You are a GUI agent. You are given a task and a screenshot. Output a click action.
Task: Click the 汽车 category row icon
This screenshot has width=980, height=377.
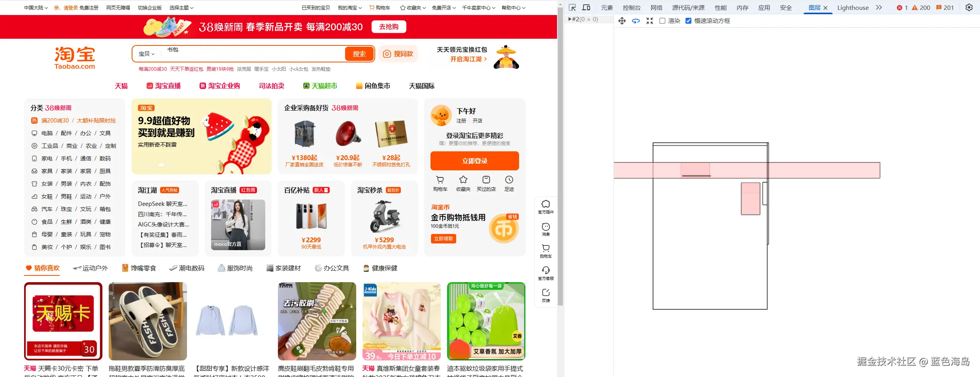point(34,209)
